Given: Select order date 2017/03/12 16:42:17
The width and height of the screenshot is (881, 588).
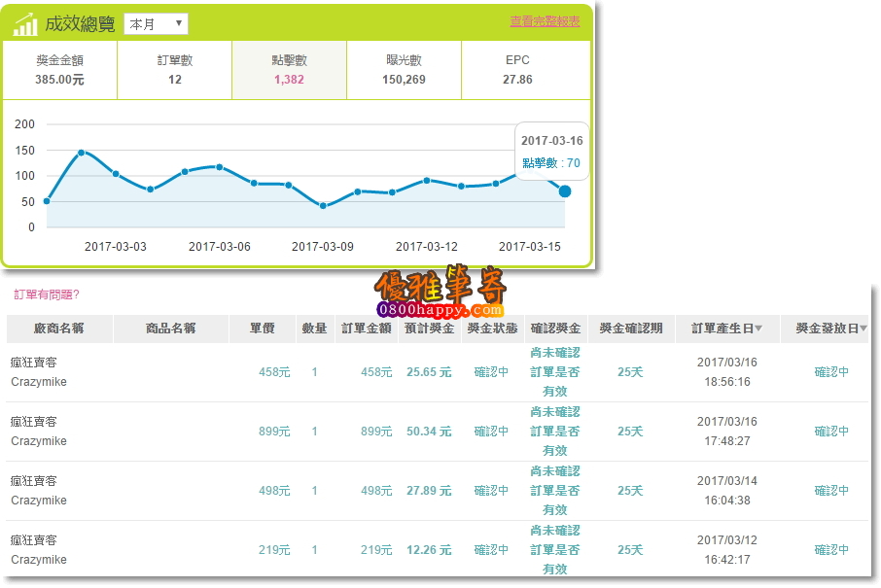Looking at the screenshot, I should (727, 550).
